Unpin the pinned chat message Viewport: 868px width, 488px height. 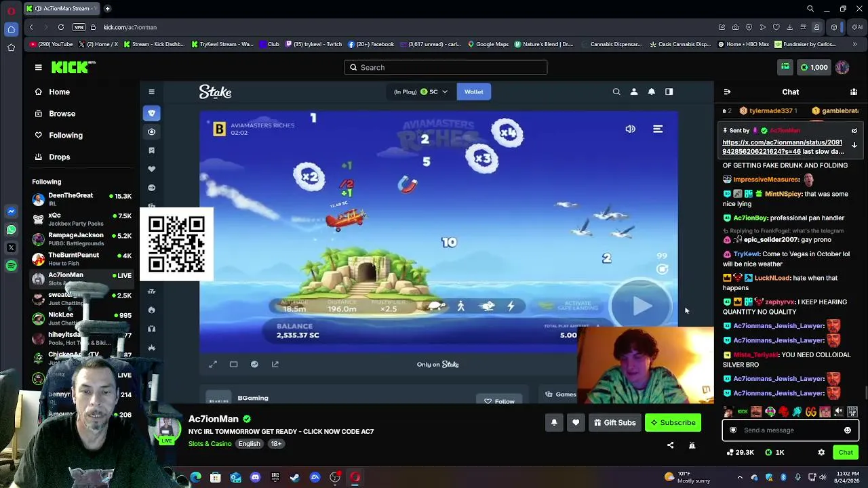click(854, 131)
